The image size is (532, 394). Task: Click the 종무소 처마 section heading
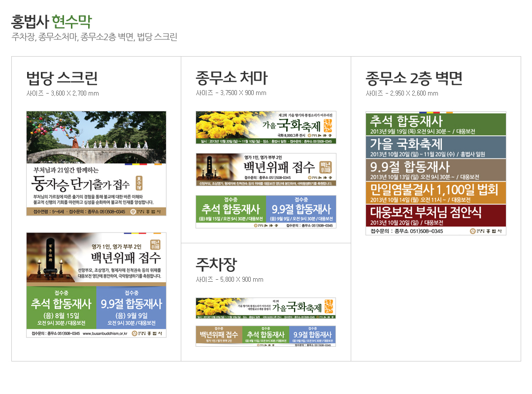[232, 78]
